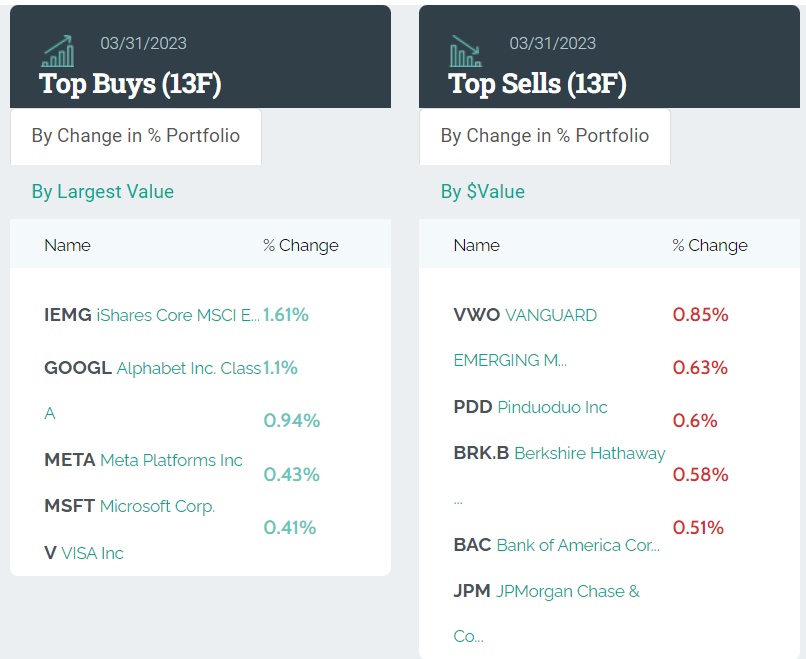The image size is (806, 659).
Task: Select Top Sells 'By Change in % Portfolio' tab
Action: point(545,136)
